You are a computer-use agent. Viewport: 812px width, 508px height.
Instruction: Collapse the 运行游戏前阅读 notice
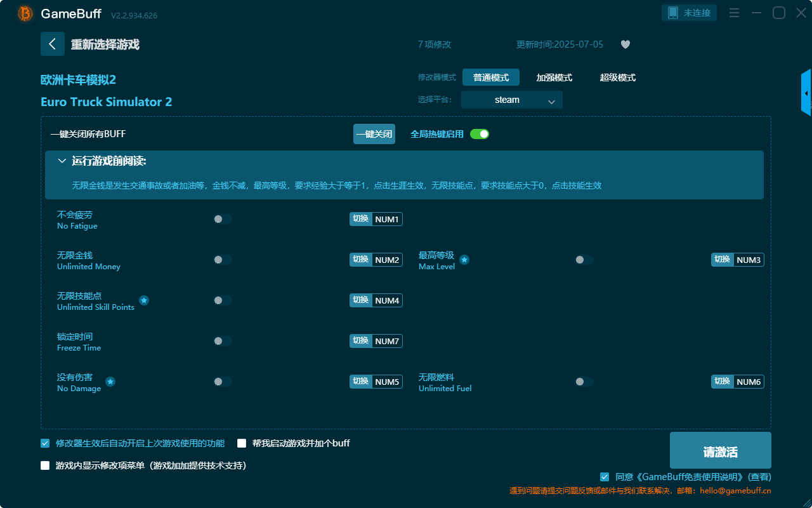click(62, 161)
